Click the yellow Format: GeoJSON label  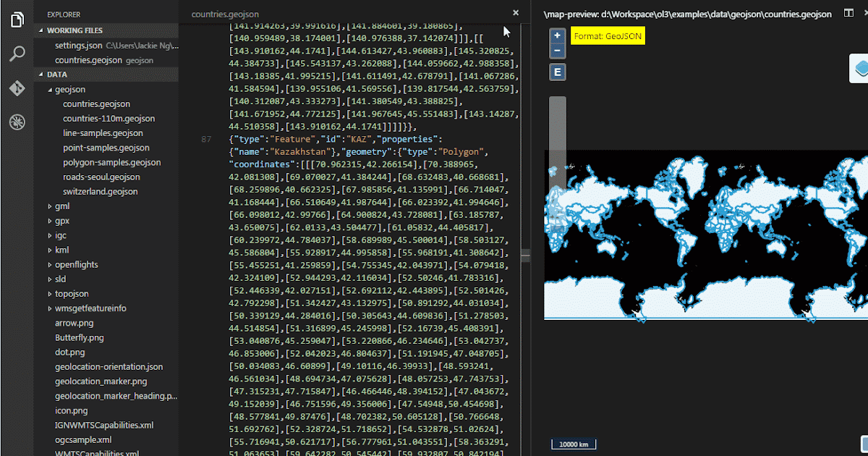click(608, 35)
